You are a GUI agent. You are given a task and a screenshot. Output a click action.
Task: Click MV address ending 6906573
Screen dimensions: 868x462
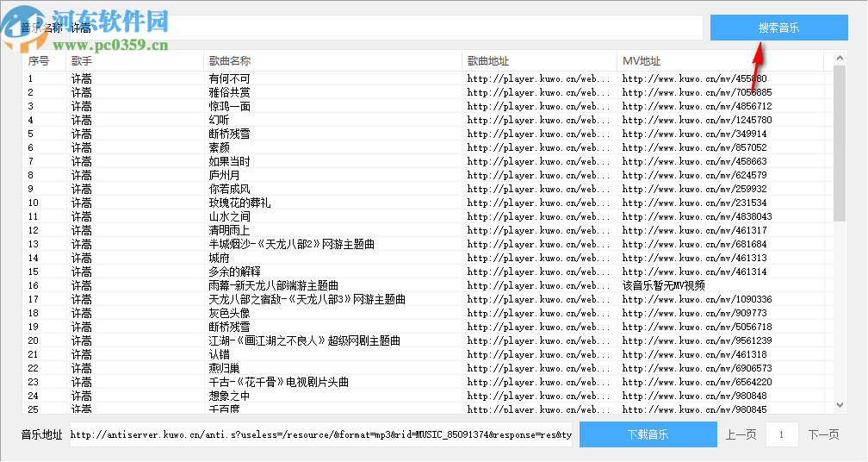click(x=697, y=368)
